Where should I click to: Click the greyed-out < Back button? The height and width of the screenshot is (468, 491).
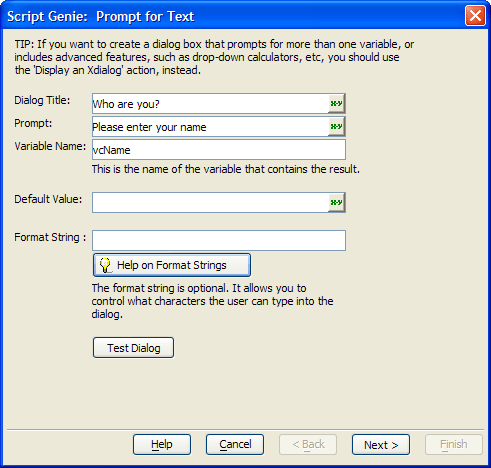coord(308,444)
